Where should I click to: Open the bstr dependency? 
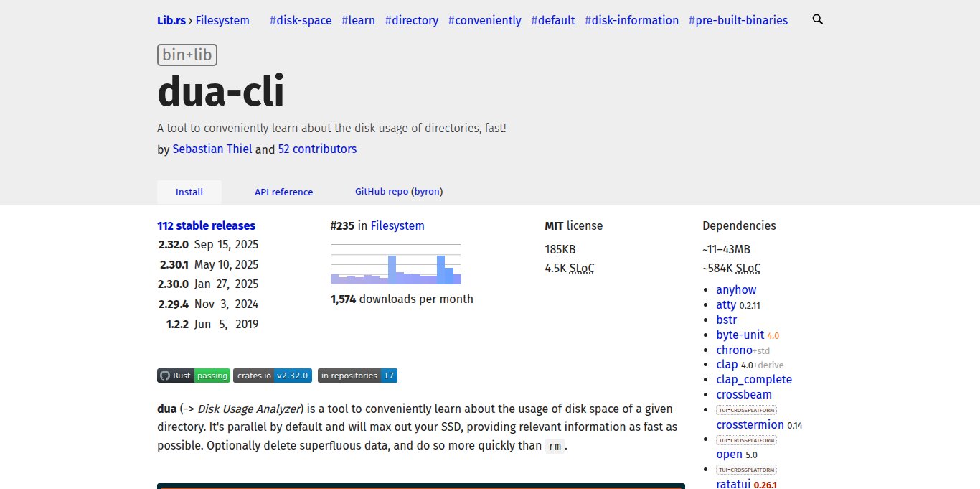[x=726, y=320]
